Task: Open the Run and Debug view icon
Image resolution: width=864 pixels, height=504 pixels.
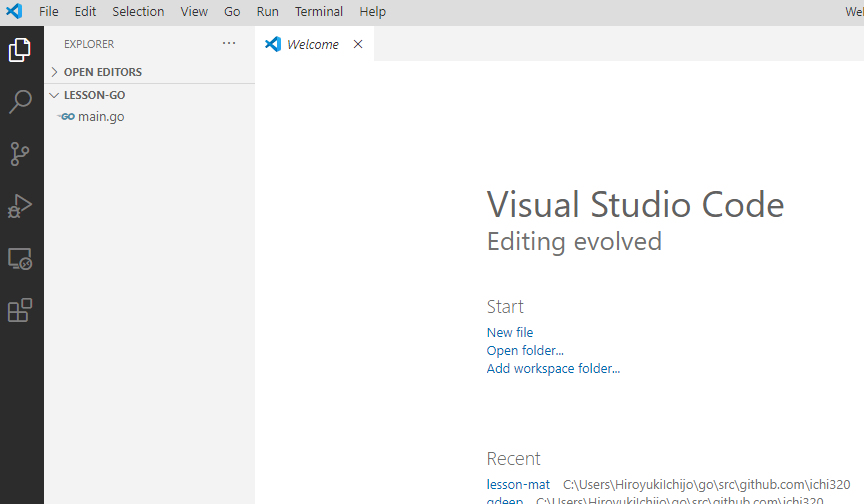Action: 20,206
